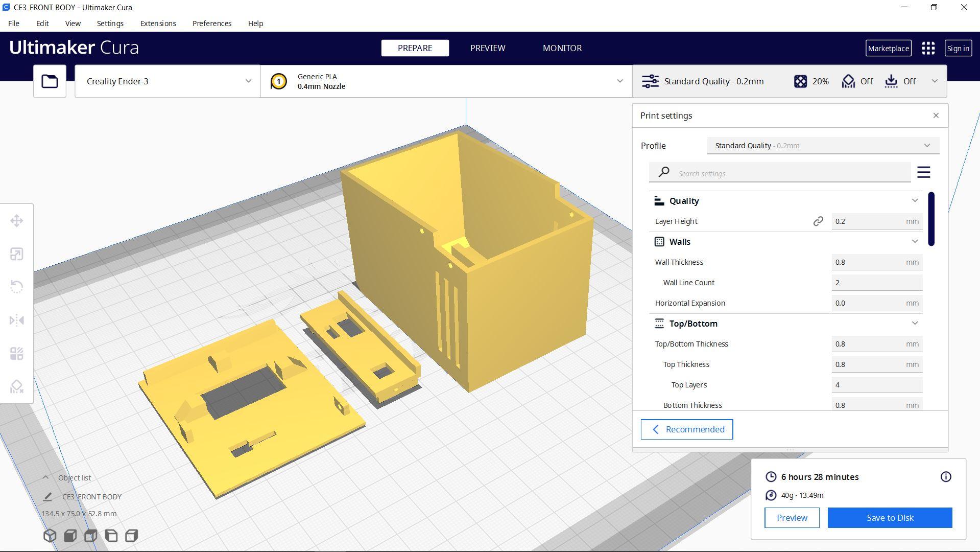The height and width of the screenshot is (552, 980).
Task: Collapse the Top/Bottom section
Action: (x=915, y=324)
